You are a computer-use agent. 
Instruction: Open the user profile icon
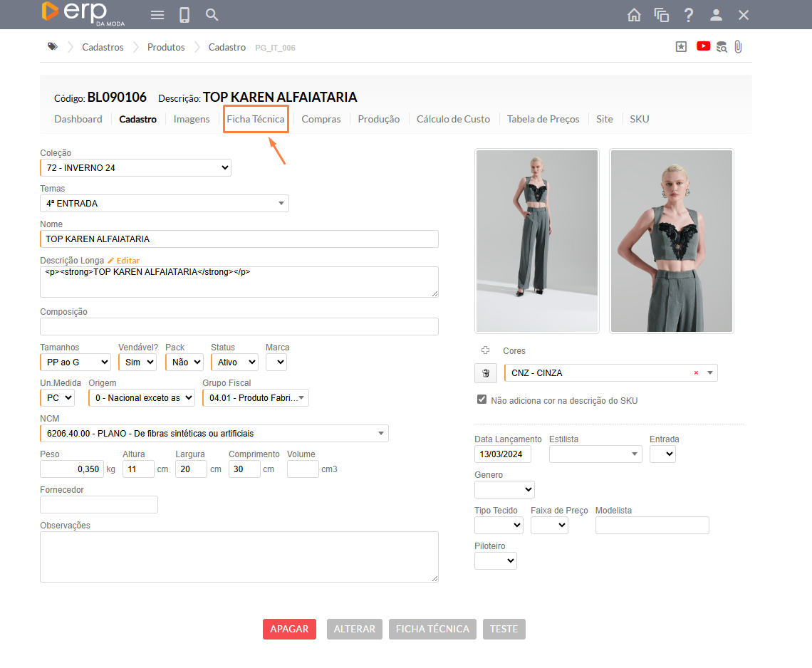pos(717,15)
